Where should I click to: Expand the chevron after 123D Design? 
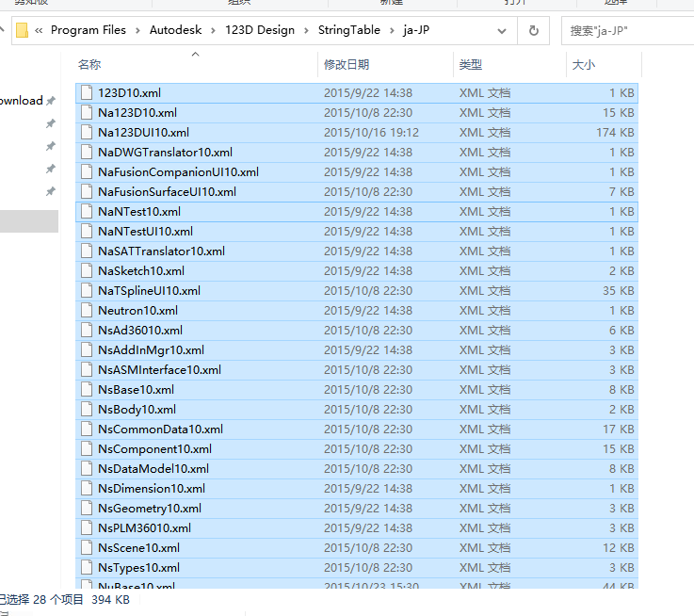[306, 30]
